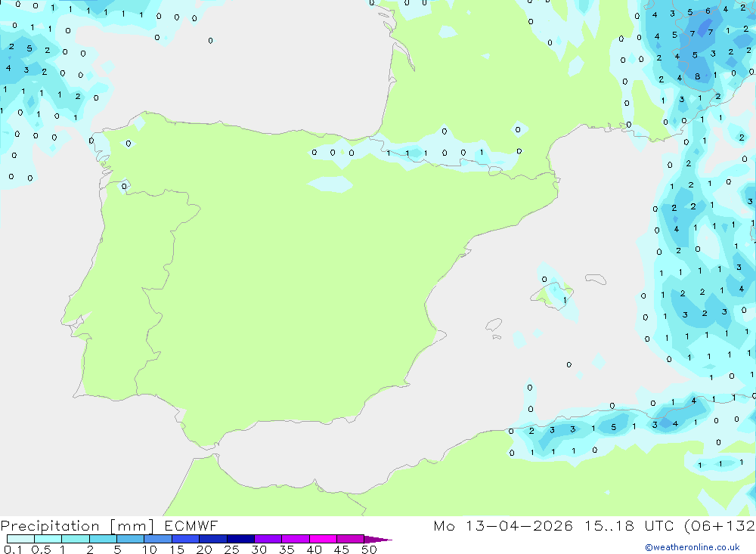756x554 pixels.
Task: Click the 35–40 mm legend color swatch
Action: 295,539
